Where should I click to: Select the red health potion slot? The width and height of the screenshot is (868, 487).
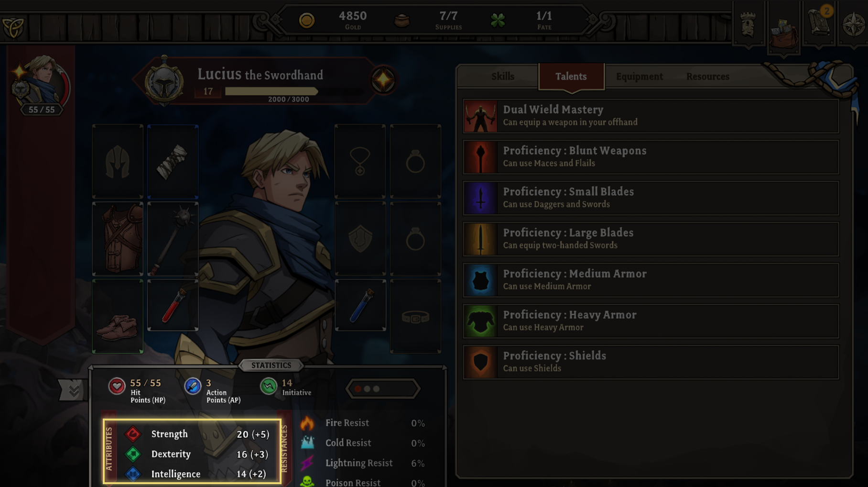pyautogui.click(x=173, y=305)
